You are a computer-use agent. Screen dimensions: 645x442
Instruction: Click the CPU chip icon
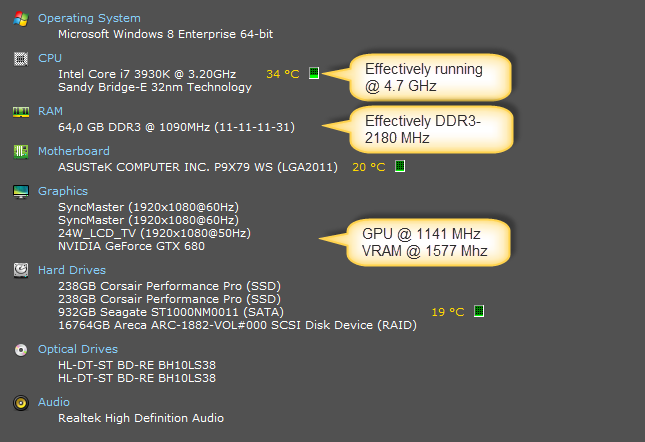20,59
